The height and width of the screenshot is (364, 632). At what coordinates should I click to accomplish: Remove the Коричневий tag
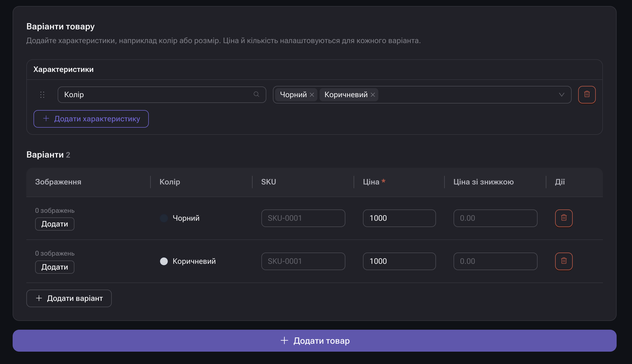pos(373,95)
